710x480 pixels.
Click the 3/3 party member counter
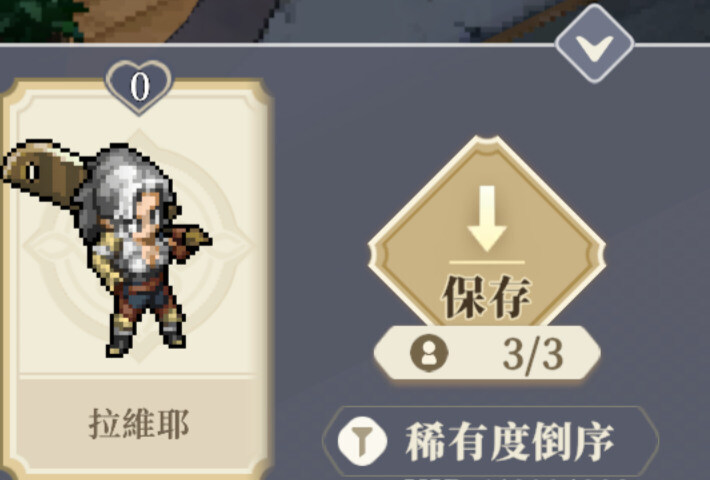click(487, 353)
